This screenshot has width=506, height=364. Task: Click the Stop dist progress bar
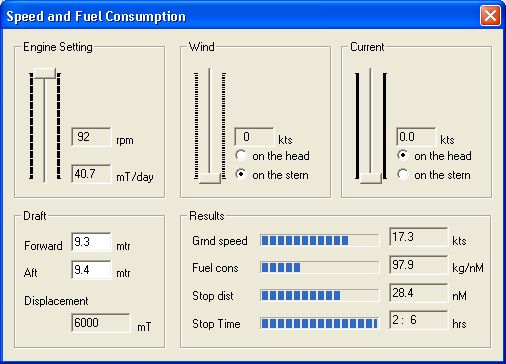319,295
